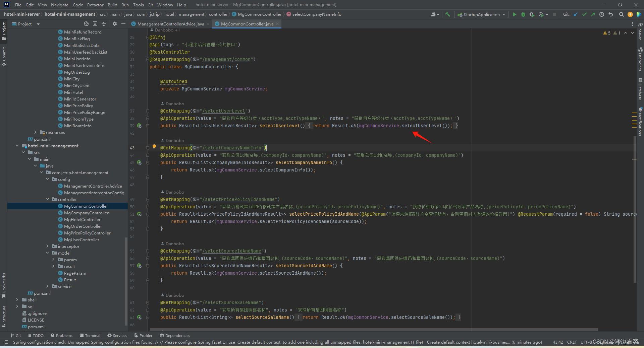
Task: Open the Services tool window
Action: [117, 336]
